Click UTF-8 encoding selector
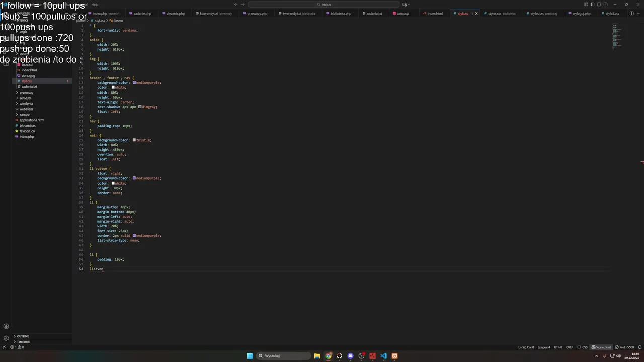The height and width of the screenshot is (362, 644). (x=558, y=347)
